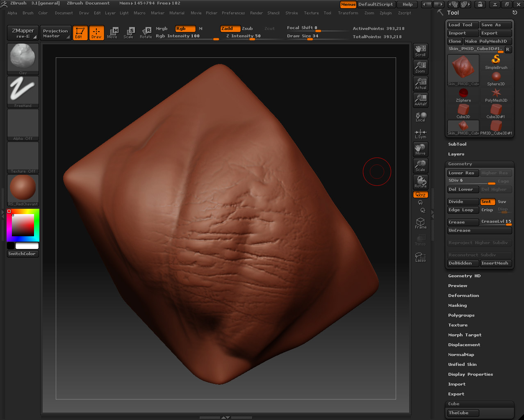Click Make PolyMesh3D button
Image resolution: width=524 pixels, height=420 pixels.
[488, 41]
